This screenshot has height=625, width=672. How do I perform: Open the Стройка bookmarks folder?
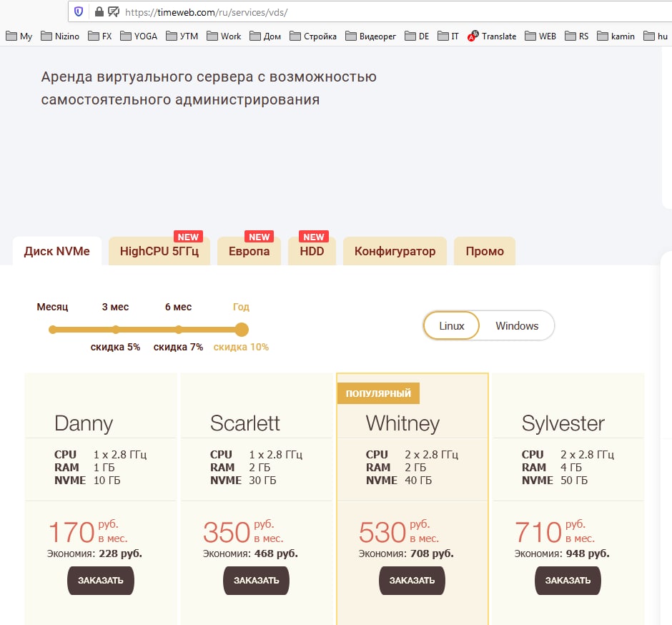313,36
